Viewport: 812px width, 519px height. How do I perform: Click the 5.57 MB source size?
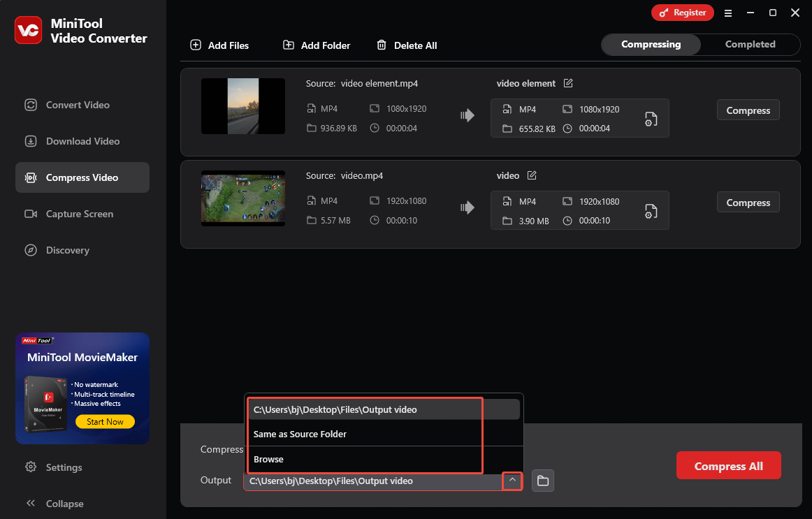tap(335, 221)
